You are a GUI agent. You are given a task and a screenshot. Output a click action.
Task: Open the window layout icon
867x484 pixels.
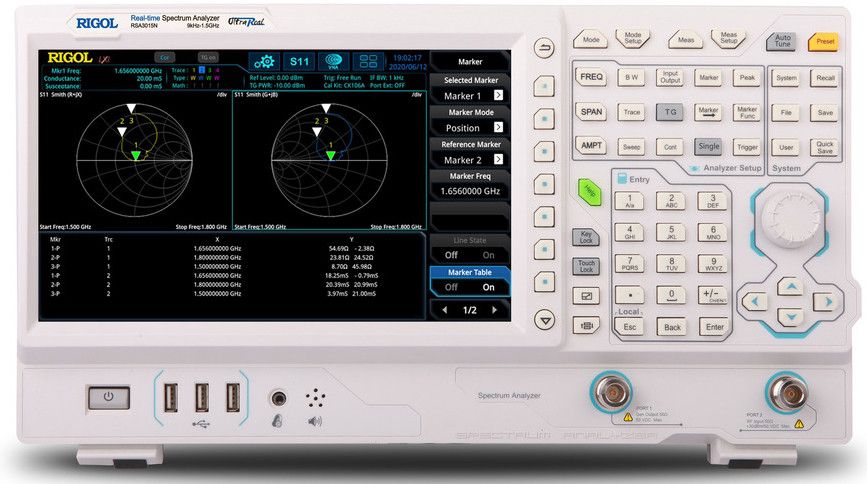371,61
